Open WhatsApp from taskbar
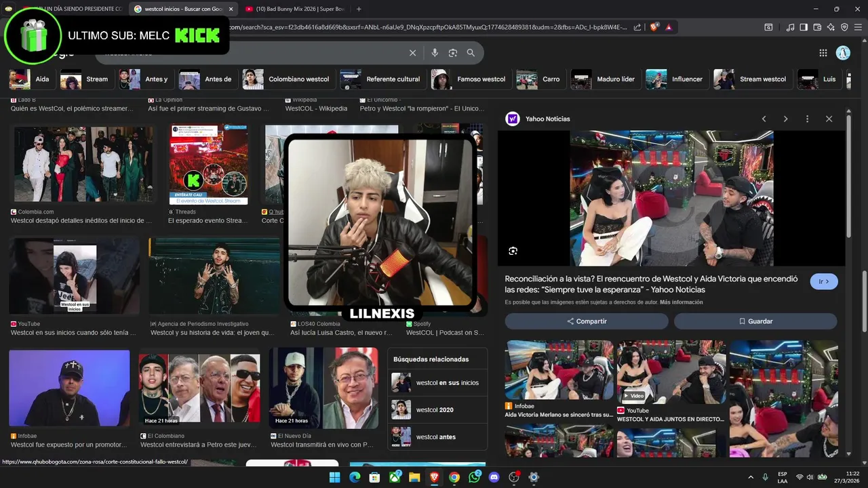868x488 pixels. tap(474, 477)
